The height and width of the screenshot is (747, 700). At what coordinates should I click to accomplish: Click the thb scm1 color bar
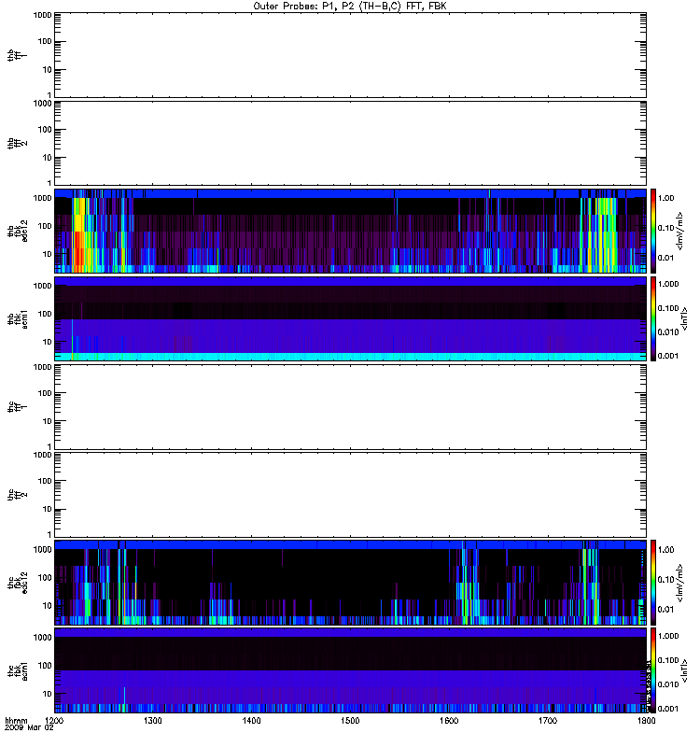click(653, 318)
